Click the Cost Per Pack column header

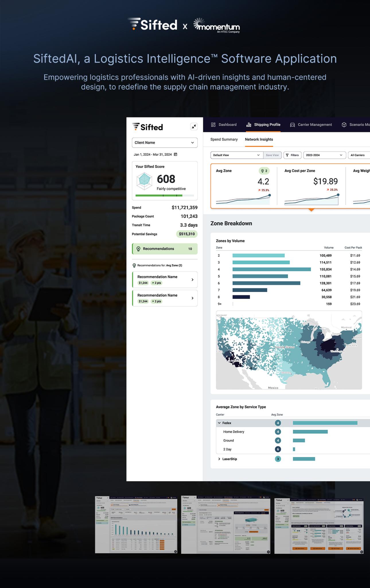click(353, 247)
